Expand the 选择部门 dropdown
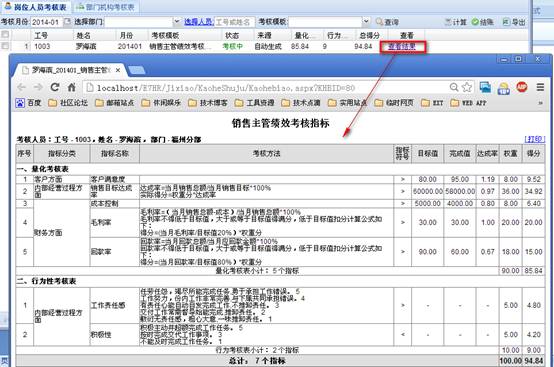The width and height of the screenshot is (554, 367). (x=177, y=22)
